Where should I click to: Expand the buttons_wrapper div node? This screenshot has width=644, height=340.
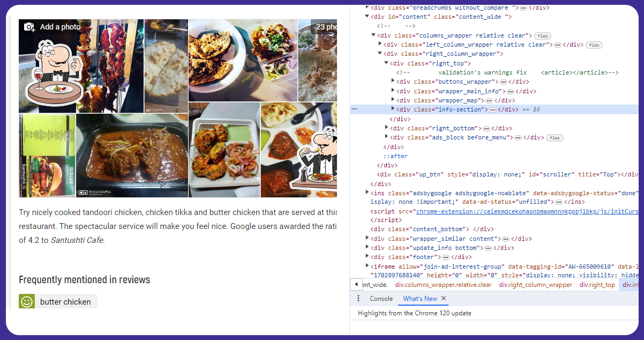[x=393, y=82]
